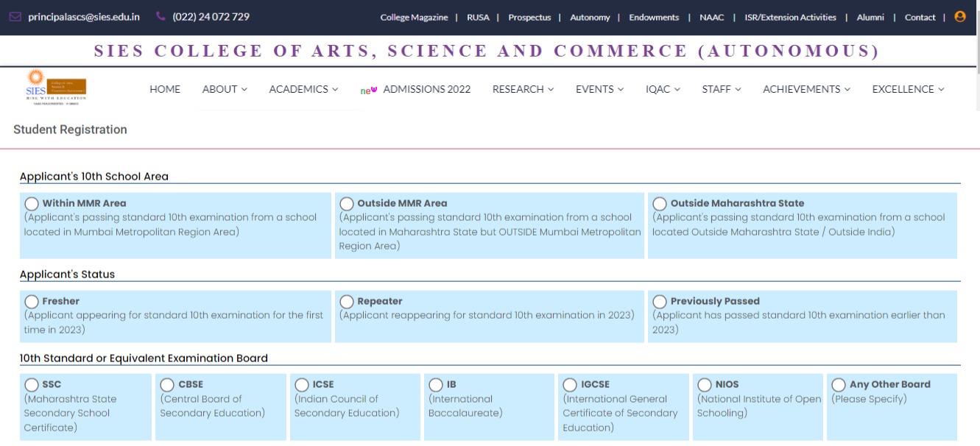Expand the EXCELLENCE dropdown menu
This screenshot has height=446, width=980.
[908, 89]
